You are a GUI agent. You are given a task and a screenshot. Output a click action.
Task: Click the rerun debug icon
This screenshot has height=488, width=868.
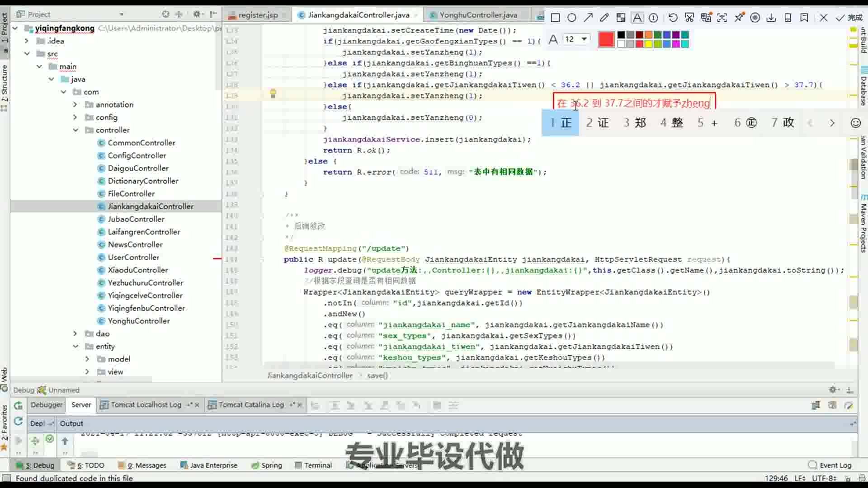click(18, 405)
